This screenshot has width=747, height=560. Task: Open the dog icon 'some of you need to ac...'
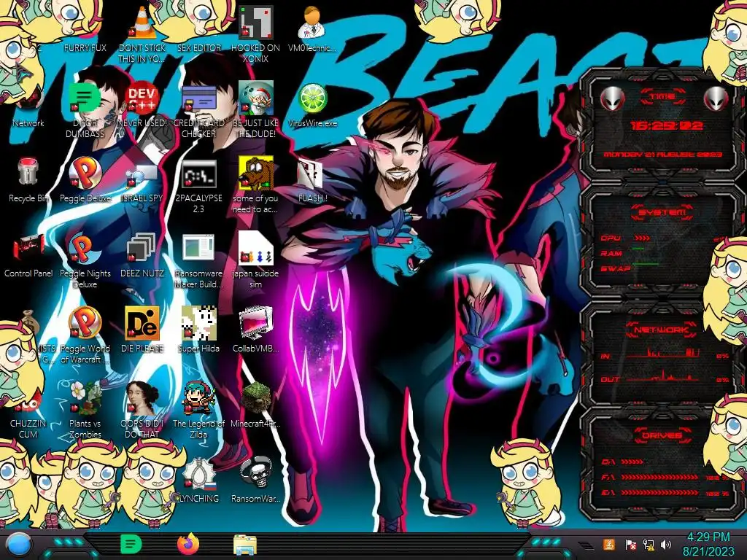click(x=256, y=173)
